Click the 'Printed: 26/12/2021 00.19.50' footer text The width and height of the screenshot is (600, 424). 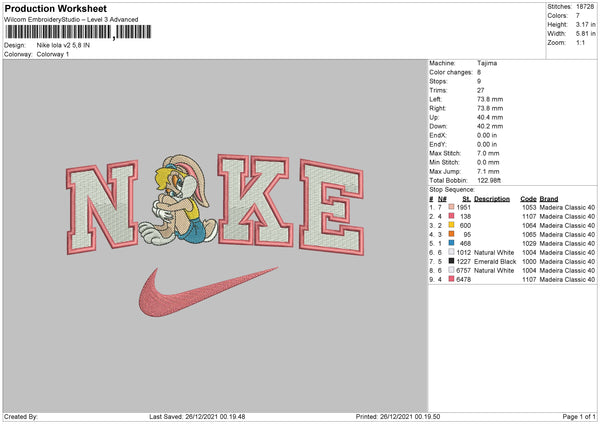click(x=398, y=416)
